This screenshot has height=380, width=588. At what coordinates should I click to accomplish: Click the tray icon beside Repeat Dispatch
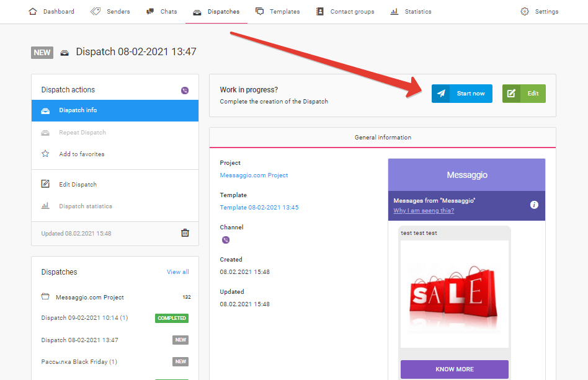coord(45,133)
